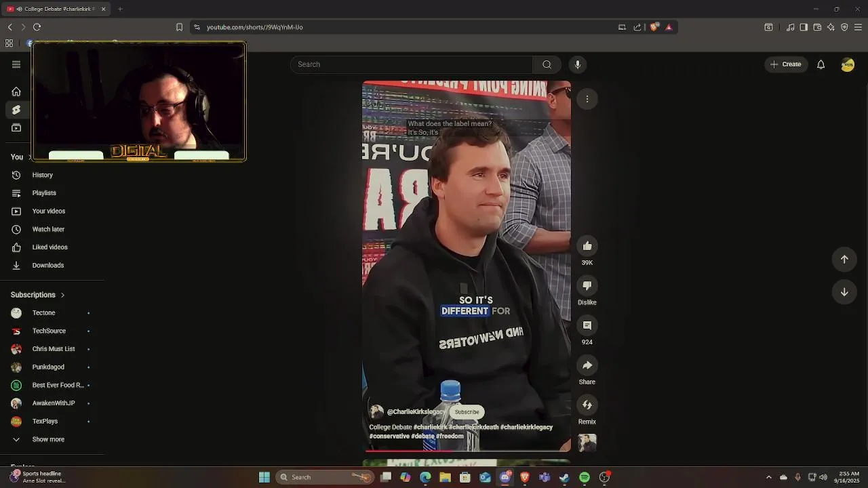Open the Subscriptions icon below Shorts

[x=16, y=128]
